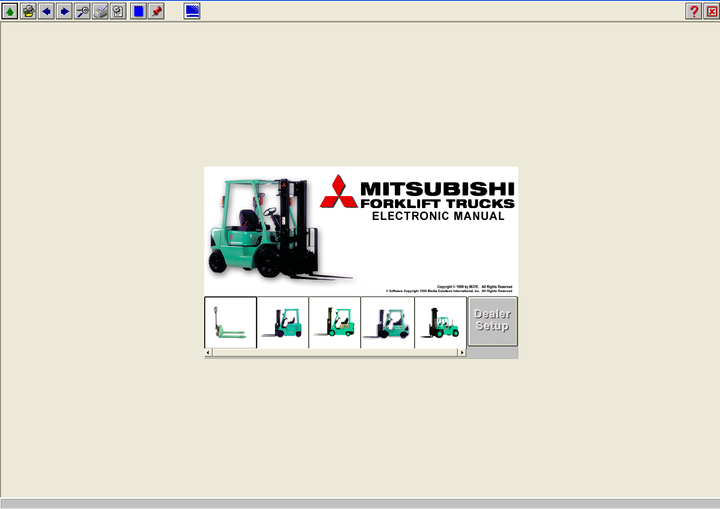Click the thumbnail scrollbar's left arrow

[208, 352]
